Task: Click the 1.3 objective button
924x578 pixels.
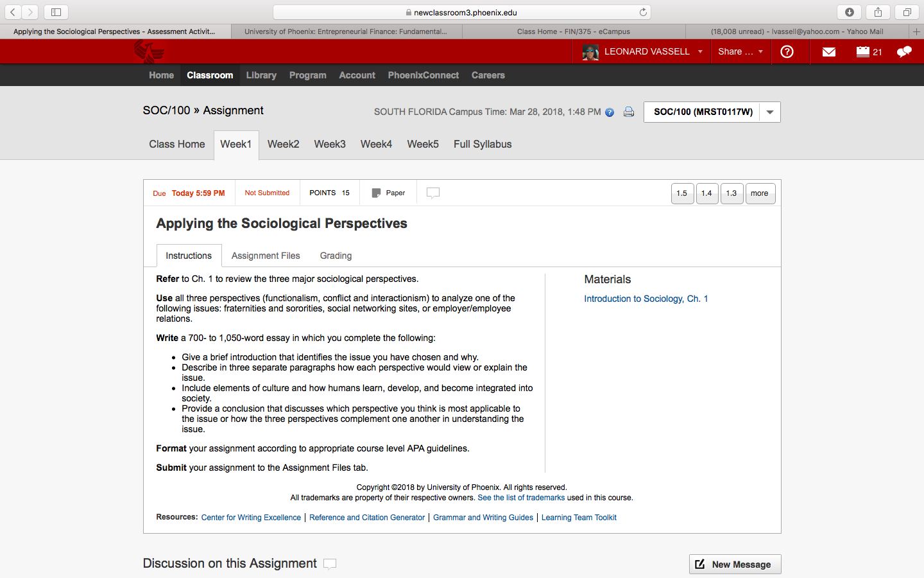Action: pos(732,193)
